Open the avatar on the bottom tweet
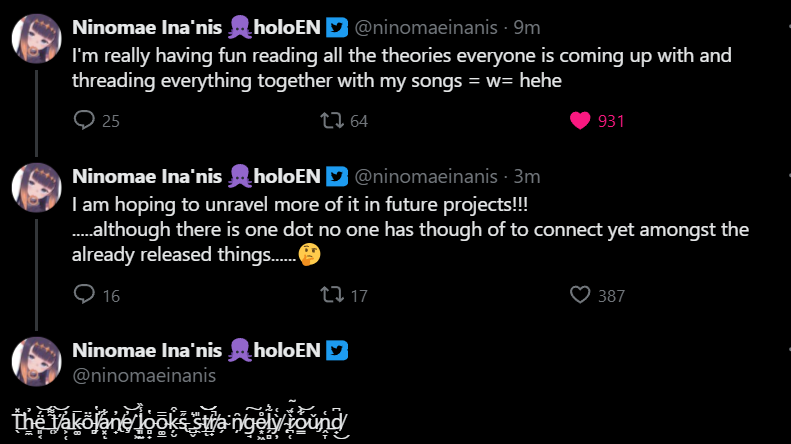791x444 pixels. (x=37, y=363)
